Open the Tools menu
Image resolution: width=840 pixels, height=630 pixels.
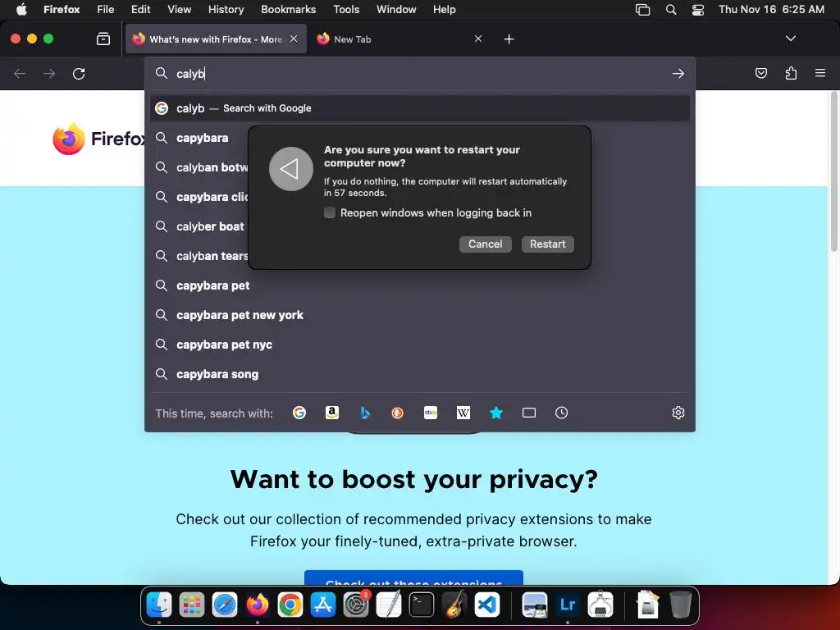pyautogui.click(x=346, y=9)
